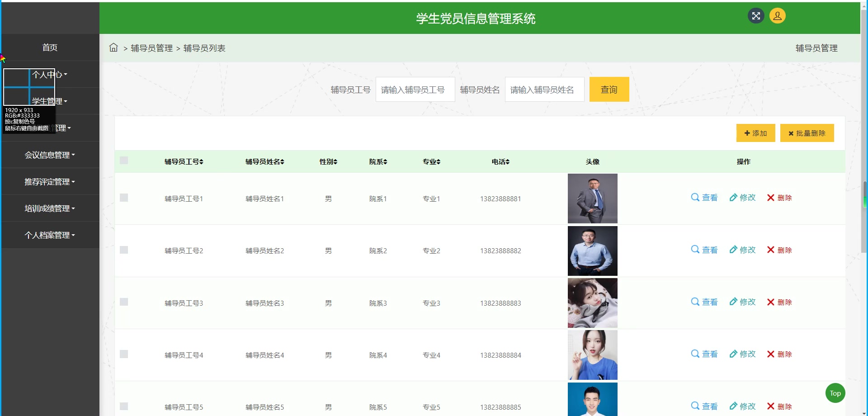View details of 辅导员工号5 row
Image resolution: width=868 pixels, height=416 pixels.
(704, 407)
